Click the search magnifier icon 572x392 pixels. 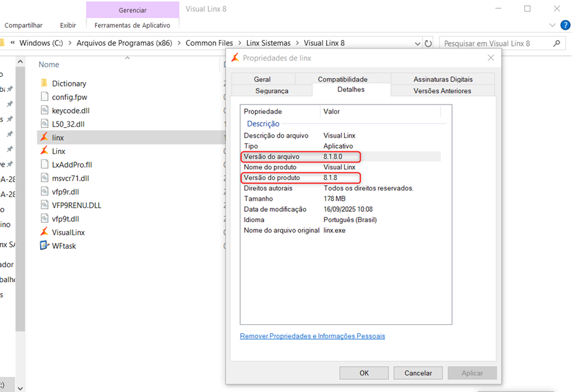pyautogui.click(x=557, y=43)
